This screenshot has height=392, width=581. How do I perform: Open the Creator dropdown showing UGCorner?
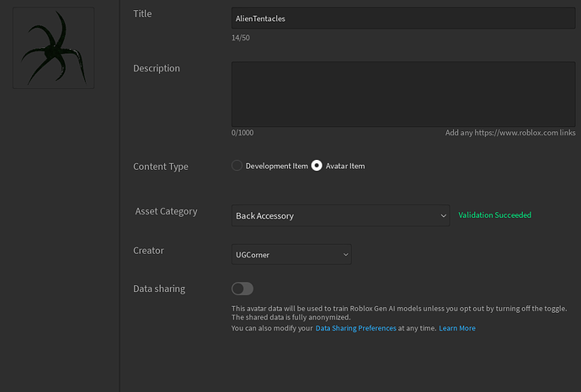(291, 254)
